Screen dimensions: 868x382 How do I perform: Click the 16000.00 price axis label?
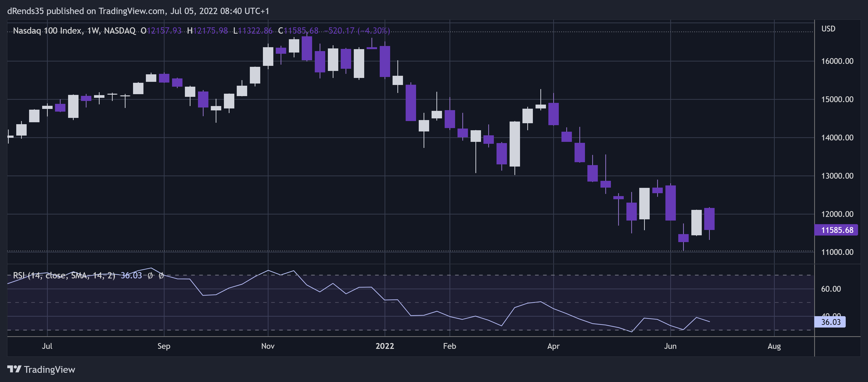tap(837, 61)
